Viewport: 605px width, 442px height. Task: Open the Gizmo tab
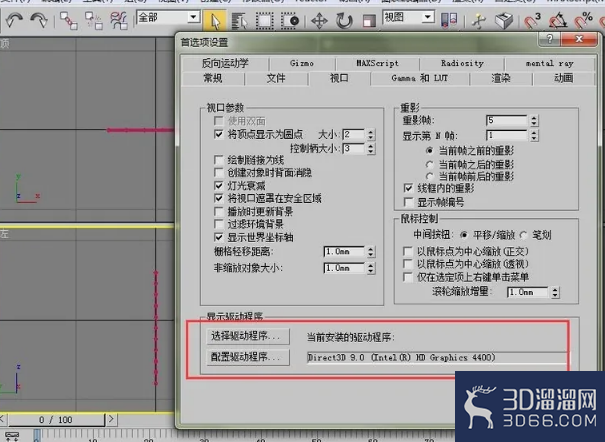point(302,63)
